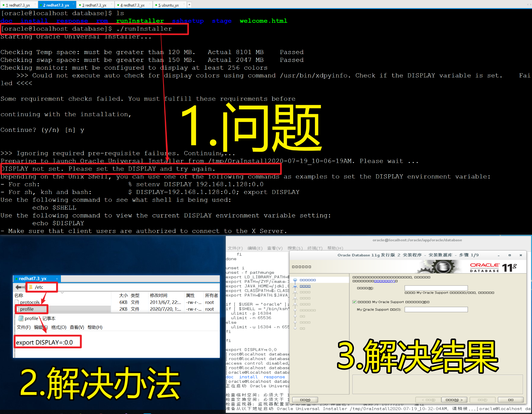
Task: Open 查看(V) menu in oracle terminal window
Action: (x=275, y=248)
